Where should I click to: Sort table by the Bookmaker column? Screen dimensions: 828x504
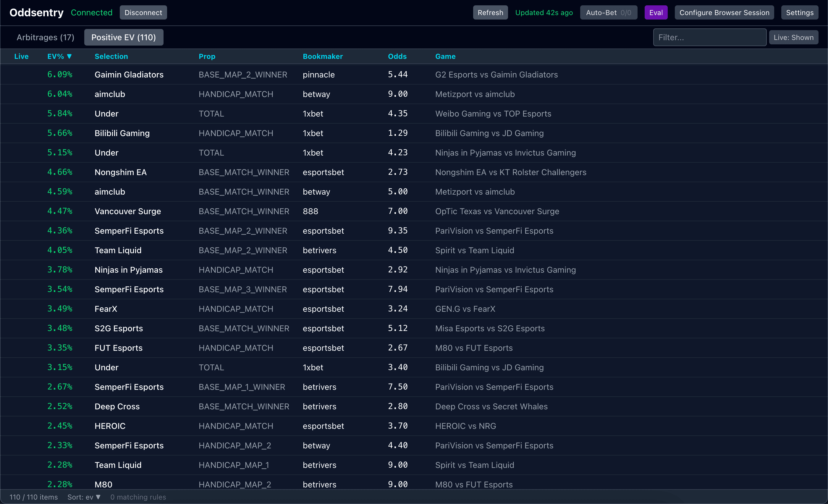[x=323, y=56]
